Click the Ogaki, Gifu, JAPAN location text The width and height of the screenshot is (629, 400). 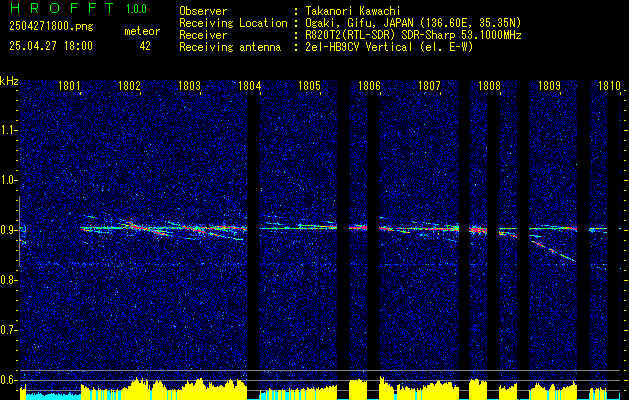413,23
